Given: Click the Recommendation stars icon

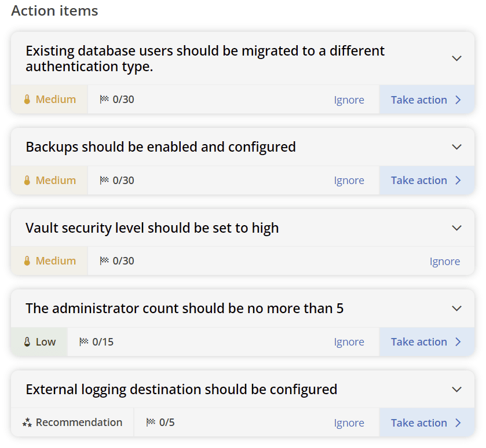Looking at the screenshot, I should tap(27, 423).
